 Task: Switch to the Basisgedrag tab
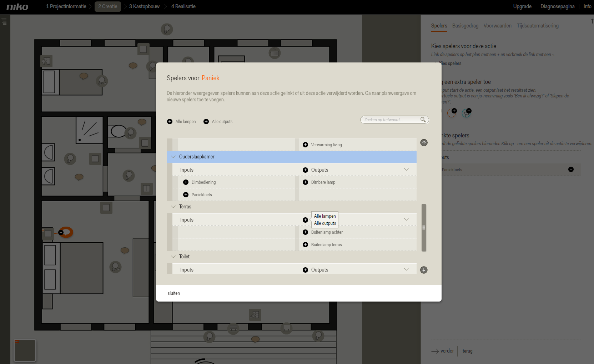pos(465,26)
